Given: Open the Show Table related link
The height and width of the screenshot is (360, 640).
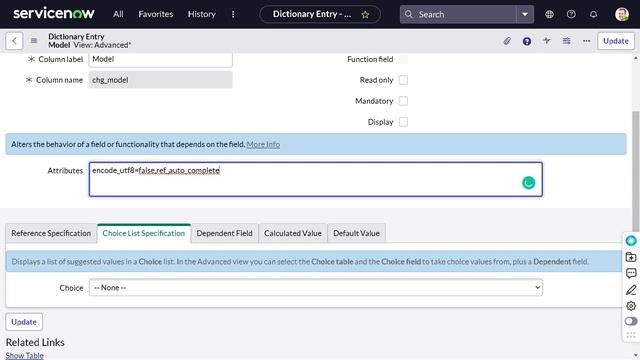Looking at the screenshot, I should [24, 356].
